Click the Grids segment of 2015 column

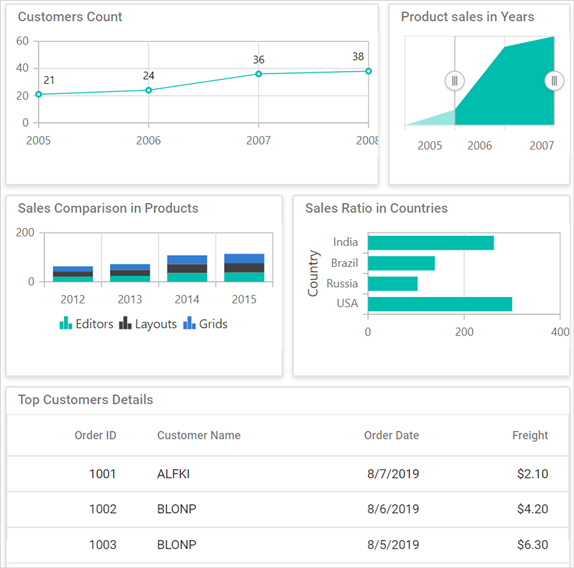tap(244, 258)
